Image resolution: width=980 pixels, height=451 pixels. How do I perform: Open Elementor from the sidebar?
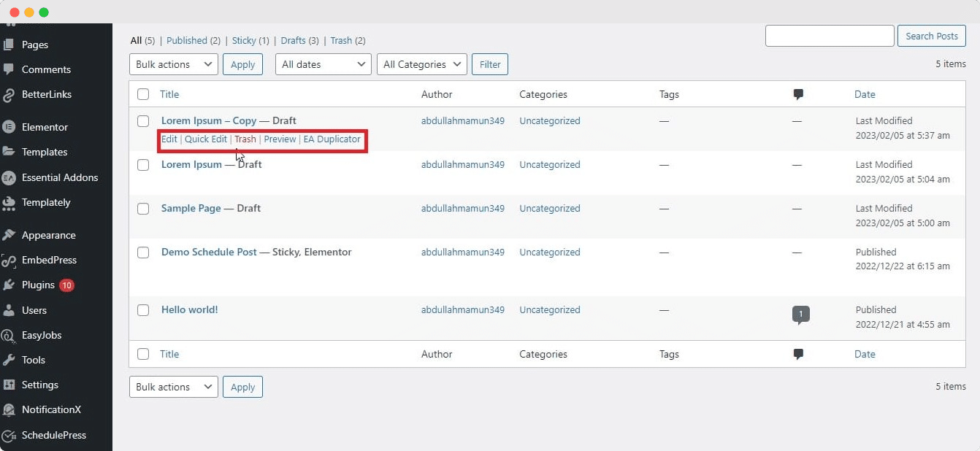43,126
